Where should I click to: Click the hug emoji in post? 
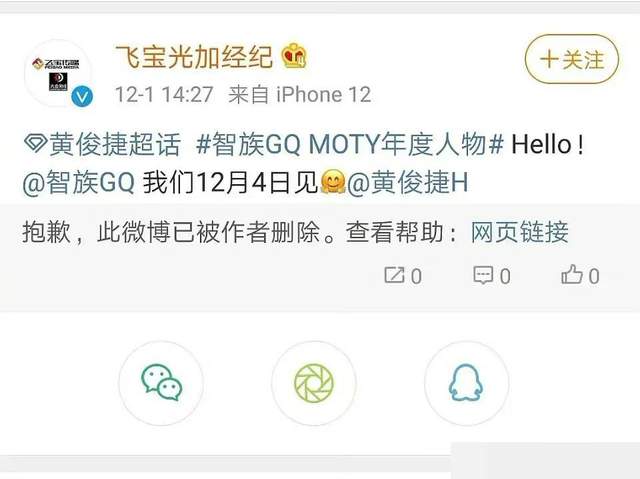pyautogui.click(x=333, y=182)
